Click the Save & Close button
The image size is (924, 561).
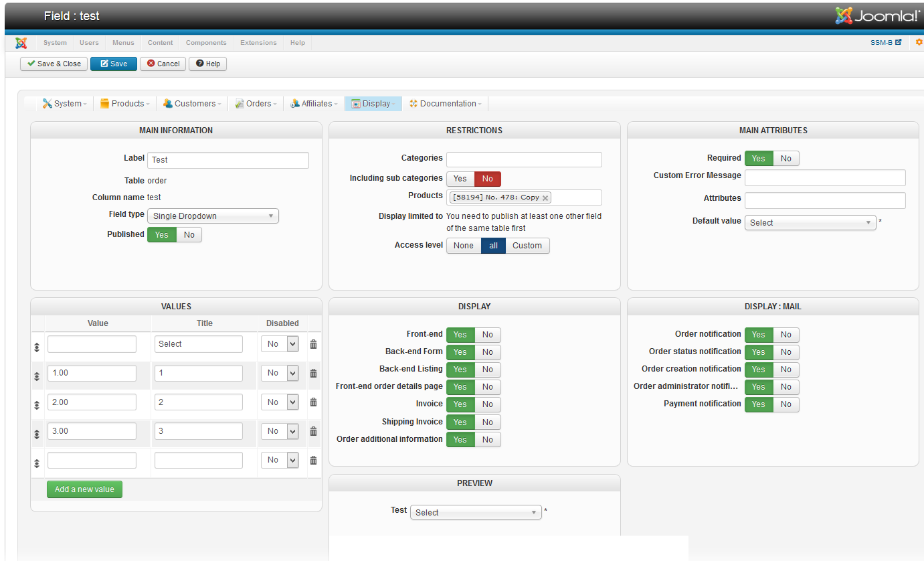pos(54,64)
